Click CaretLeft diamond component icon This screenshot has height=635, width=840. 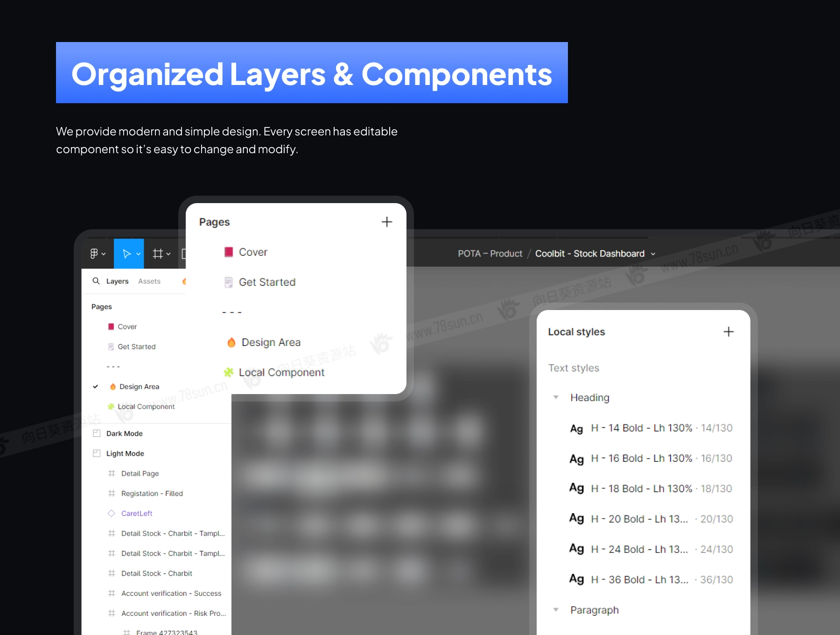point(112,513)
